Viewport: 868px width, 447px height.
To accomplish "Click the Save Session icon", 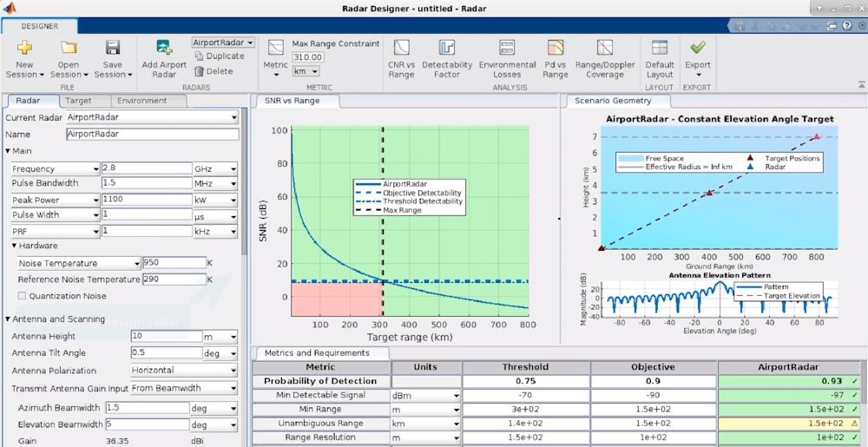I will click(113, 49).
